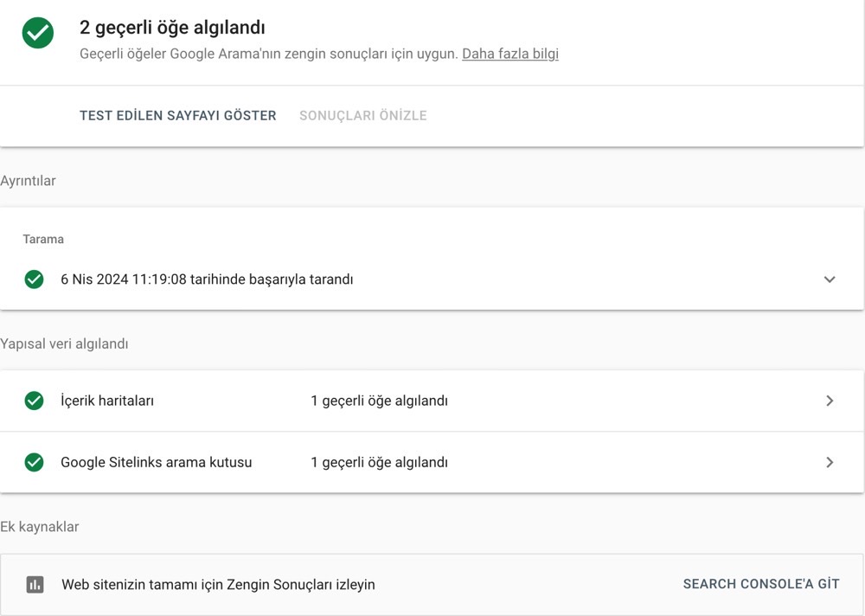Click the green check icon beside Google Sitelinks
Viewport: 865px width, 616px height.
click(34, 462)
